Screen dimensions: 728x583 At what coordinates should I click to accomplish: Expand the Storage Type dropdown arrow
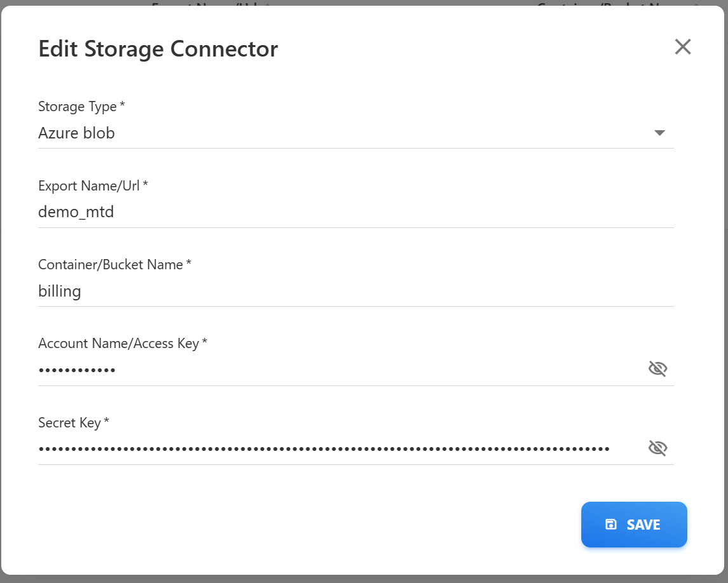tap(659, 133)
